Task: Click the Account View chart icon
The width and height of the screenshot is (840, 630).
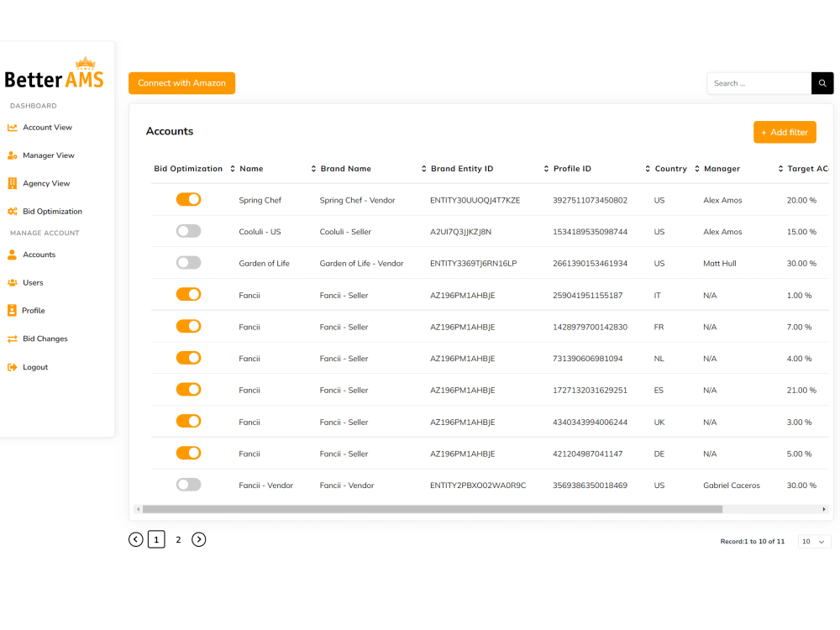Action: tap(13, 128)
